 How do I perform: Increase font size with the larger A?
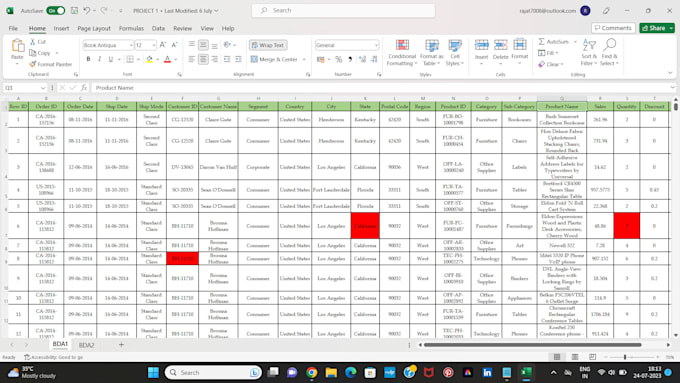[x=163, y=45]
